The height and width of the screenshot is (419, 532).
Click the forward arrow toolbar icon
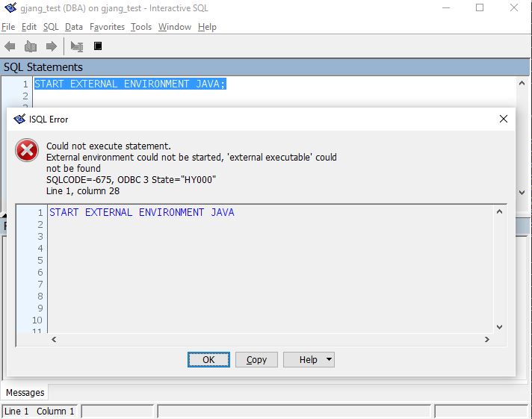coord(52,46)
